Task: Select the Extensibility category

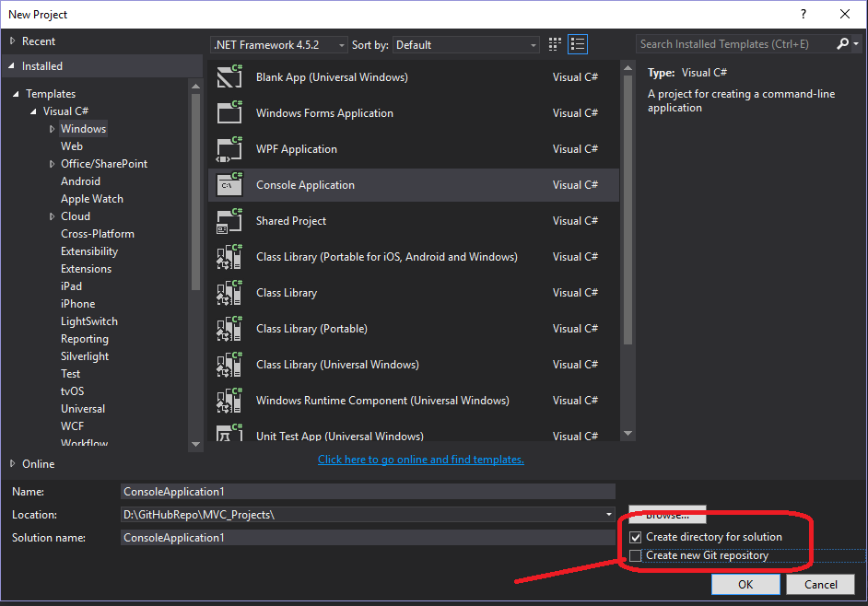Action: point(89,251)
